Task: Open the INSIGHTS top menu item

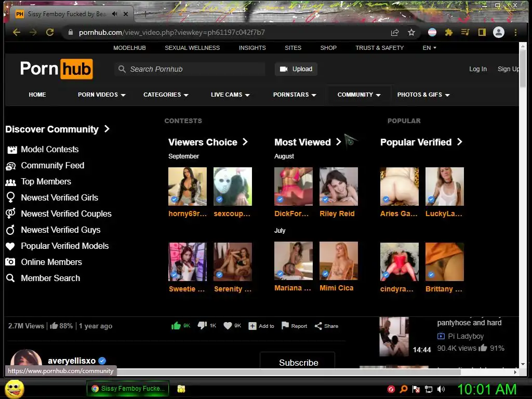Action: point(252,48)
